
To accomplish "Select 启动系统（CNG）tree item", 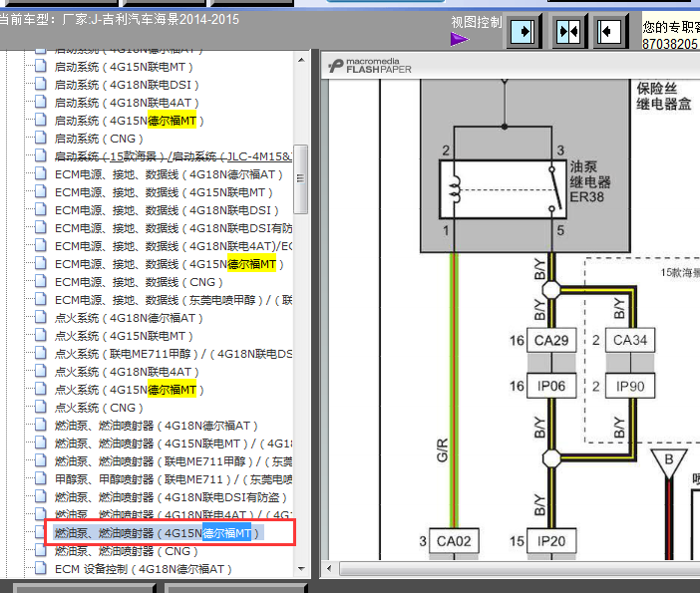I will [x=99, y=139].
